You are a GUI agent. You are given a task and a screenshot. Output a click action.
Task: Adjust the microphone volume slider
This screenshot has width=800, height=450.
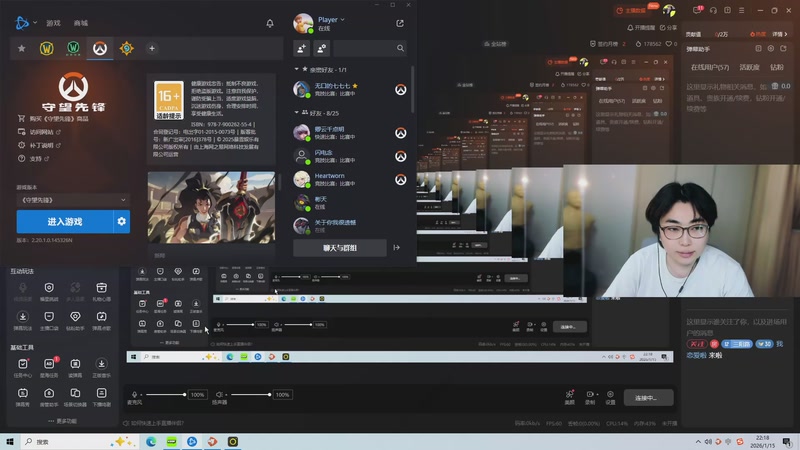coord(164,394)
